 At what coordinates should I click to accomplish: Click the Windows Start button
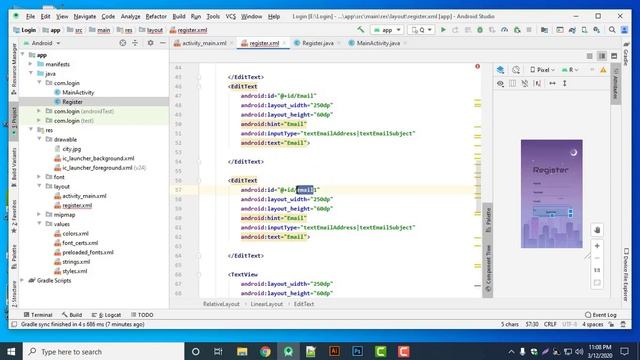(11, 351)
